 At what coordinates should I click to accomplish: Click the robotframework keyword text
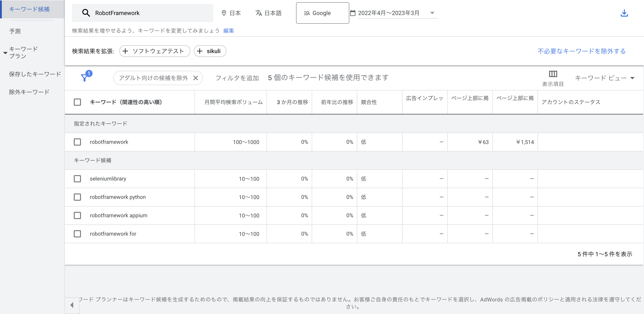[109, 142]
